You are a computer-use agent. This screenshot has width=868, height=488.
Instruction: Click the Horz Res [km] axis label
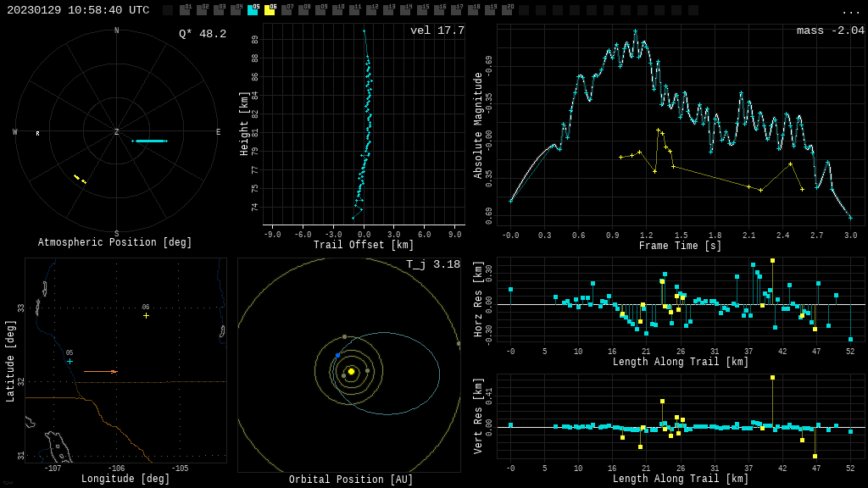(478, 299)
